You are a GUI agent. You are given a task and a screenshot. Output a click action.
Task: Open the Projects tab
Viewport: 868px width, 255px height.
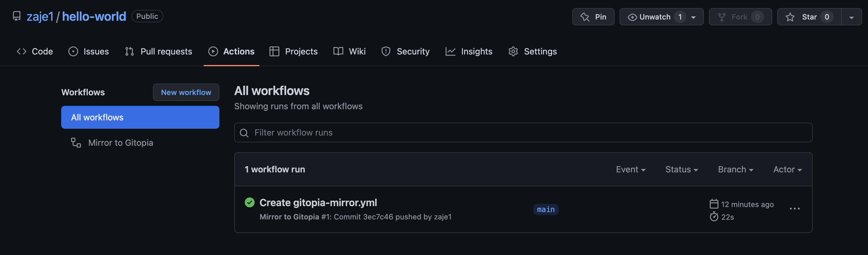point(294,51)
